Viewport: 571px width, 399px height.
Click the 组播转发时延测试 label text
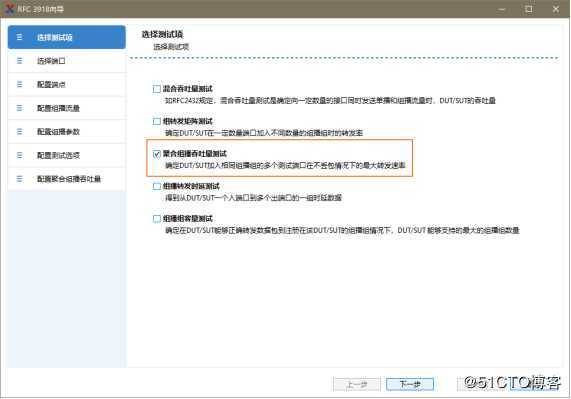pyautogui.click(x=191, y=186)
